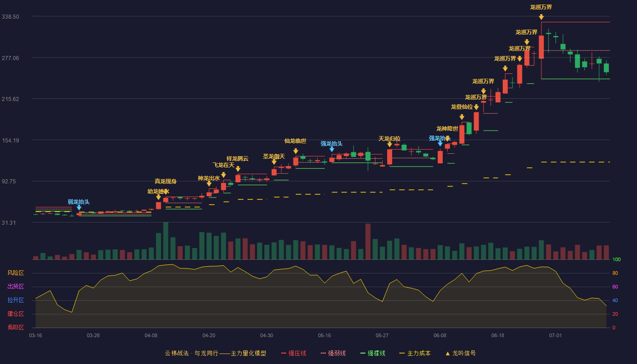Click the 03-16 date label
The width and height of the screenshot is (637, 364).
[x=35, y=335]
